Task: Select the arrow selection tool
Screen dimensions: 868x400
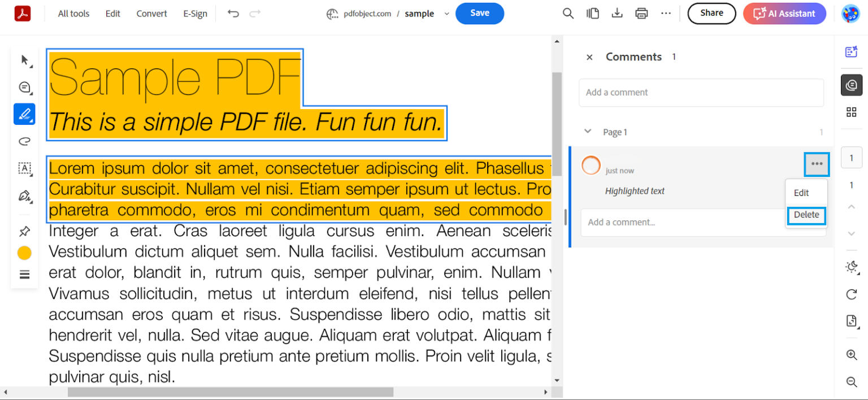Action: [24, 60]
